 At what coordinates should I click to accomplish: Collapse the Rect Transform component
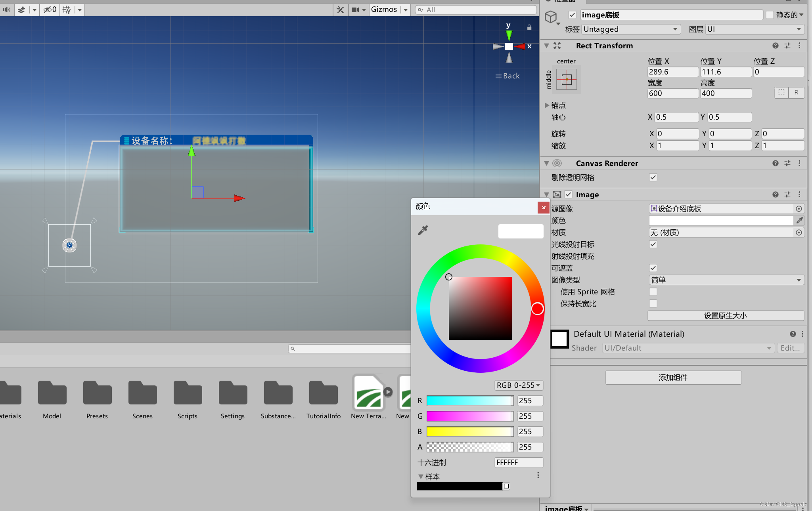coord(546,46)
